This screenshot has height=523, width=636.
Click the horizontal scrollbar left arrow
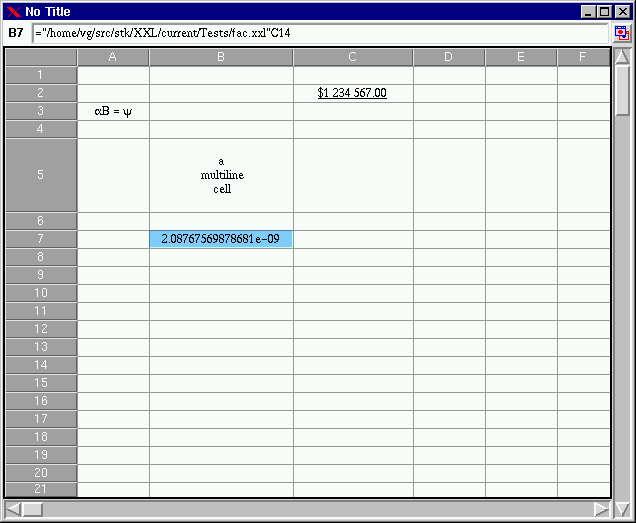click(x=13, y=509)
